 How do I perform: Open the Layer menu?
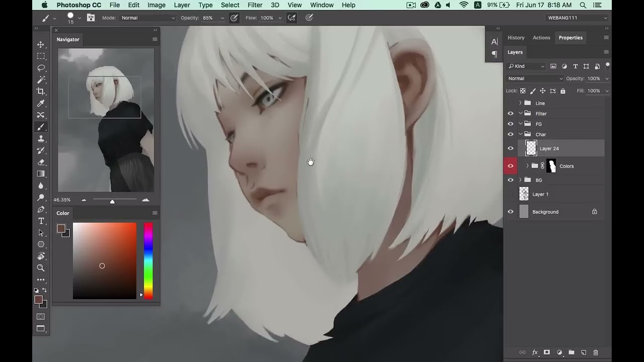[182, 5]
